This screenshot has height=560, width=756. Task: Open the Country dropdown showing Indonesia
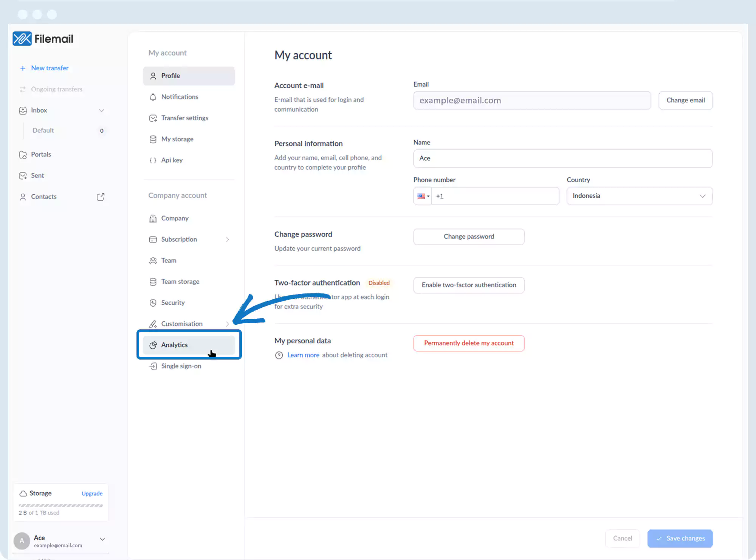[x=639, y=196]
